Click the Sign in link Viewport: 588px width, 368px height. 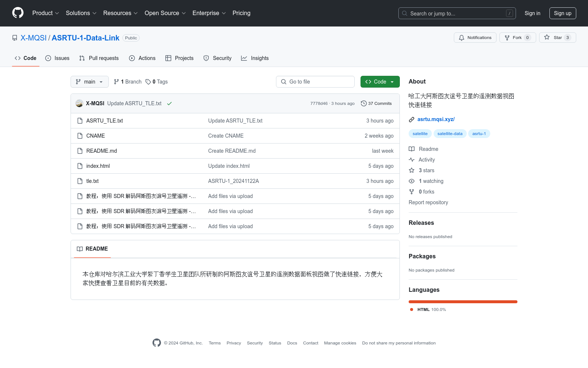coord(533,13)
